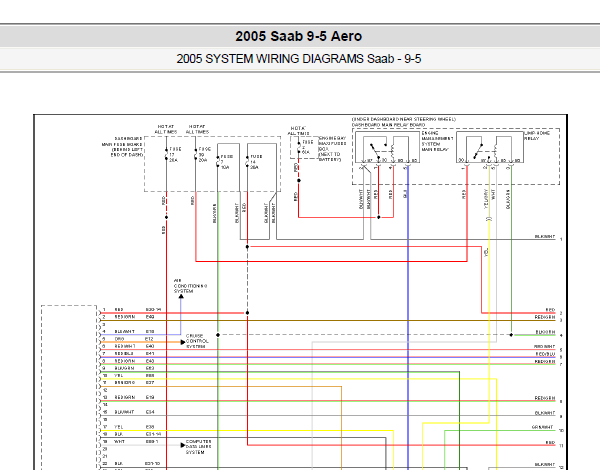
Task: Click the RED label at right output 2
Action: 550,310
